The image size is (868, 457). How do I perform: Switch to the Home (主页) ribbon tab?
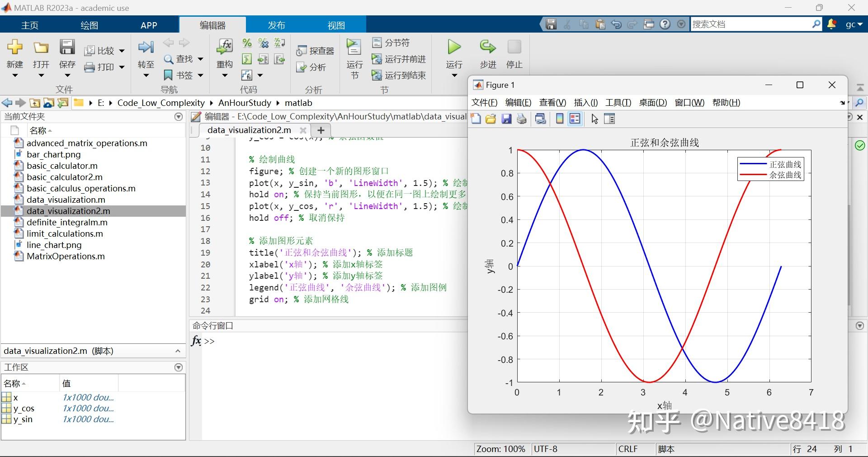[x=30, y=25]
